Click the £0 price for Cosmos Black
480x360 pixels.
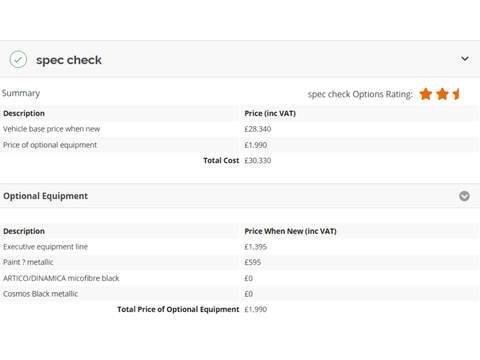point(249,294)
